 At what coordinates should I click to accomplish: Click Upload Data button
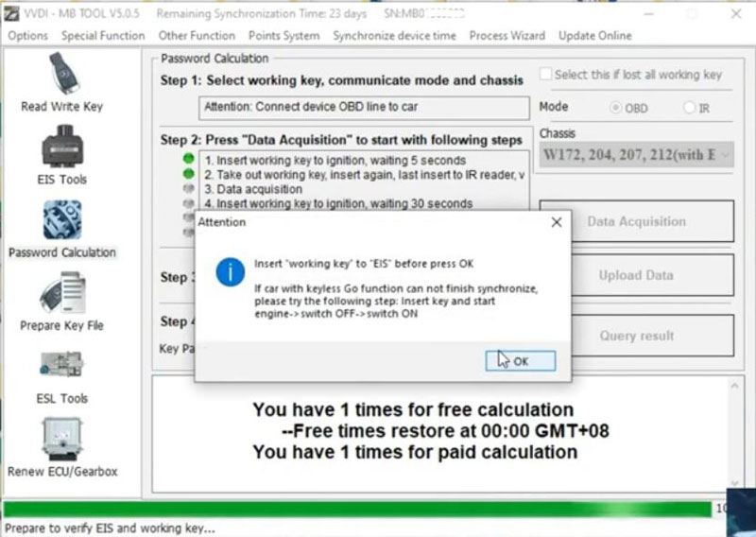click(x=636, y=275)
